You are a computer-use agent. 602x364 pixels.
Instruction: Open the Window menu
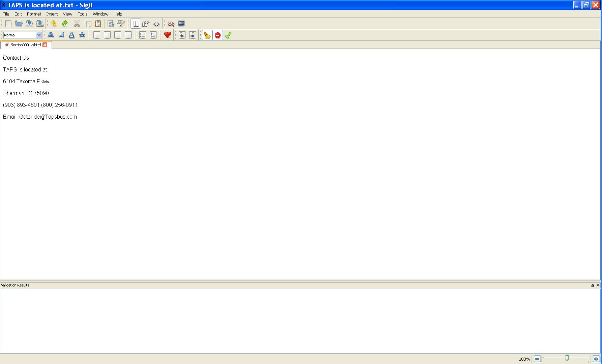pos(101,14)
